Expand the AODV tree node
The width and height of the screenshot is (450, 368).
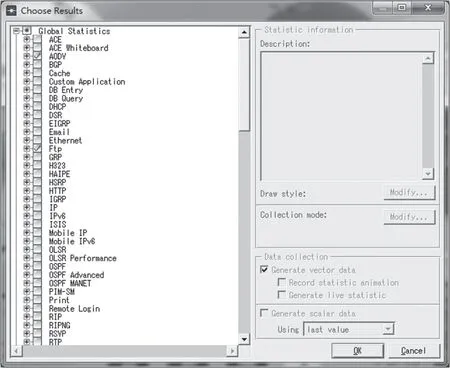[x=27, y=56]
